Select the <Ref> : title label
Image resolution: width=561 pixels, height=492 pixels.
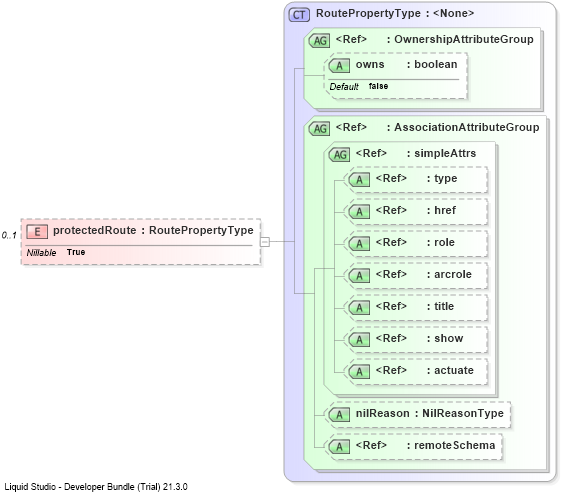(415, 306)
